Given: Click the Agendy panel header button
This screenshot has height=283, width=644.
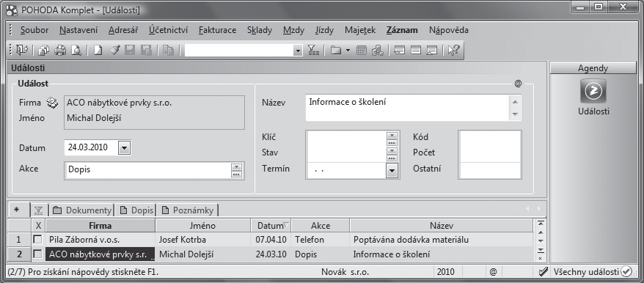Looking at the screenshot, I should [x=593, y=68].
